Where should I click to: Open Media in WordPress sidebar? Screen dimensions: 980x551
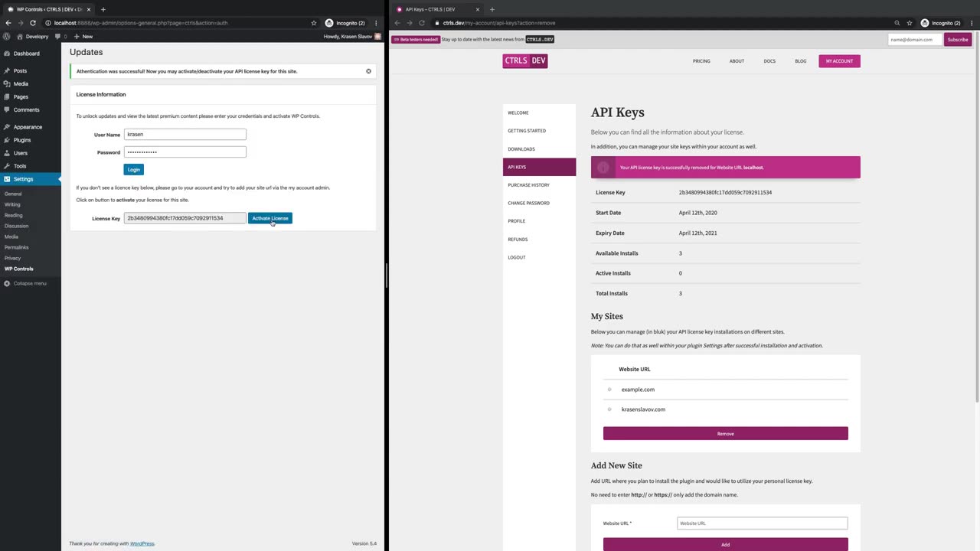tap(21, 83)
